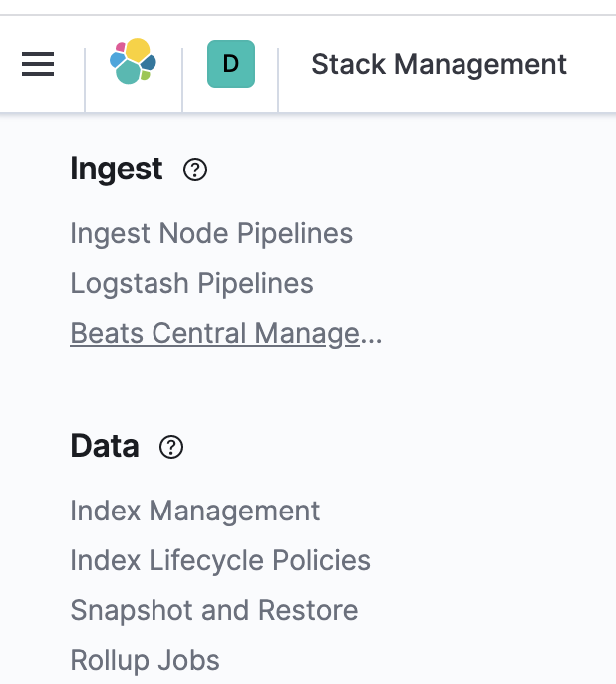Click the help icon beside Ingest

(x=195, y=171)
